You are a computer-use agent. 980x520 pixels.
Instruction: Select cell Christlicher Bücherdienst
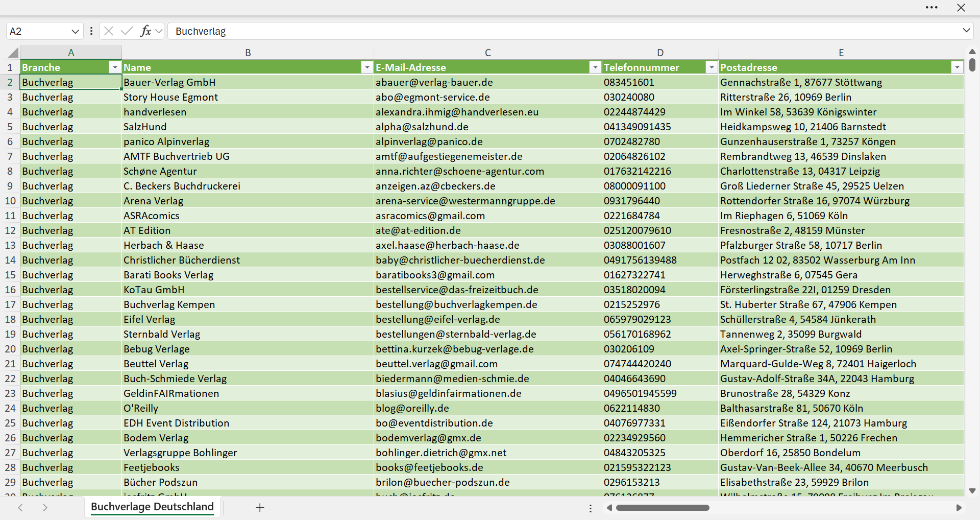pos(248,260)
